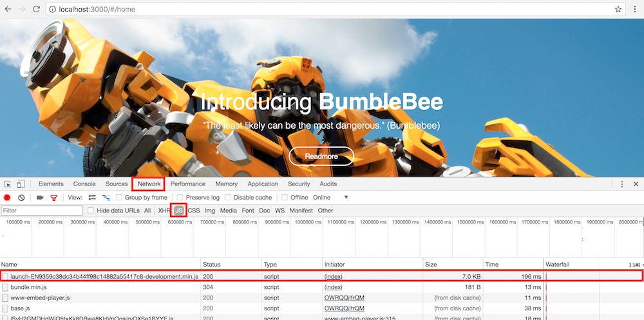
Task: Switch to the Console tab
Action: pyautogui.click(x=84, y=184)
